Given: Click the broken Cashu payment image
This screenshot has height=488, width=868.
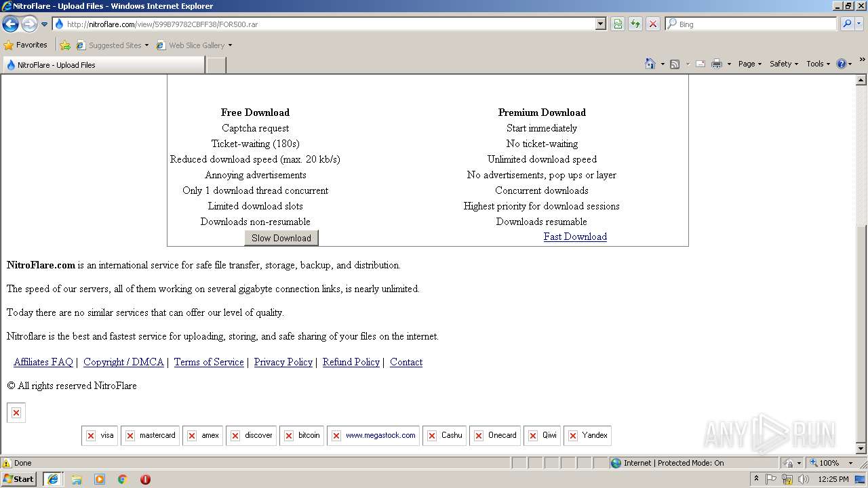Looking at the screenshot, I should [x=444, y=435].
